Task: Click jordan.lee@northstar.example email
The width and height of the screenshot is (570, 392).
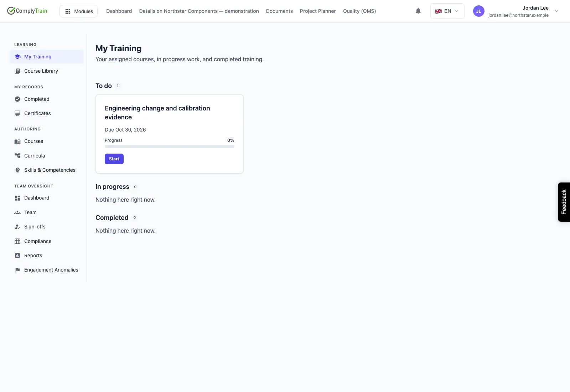Action: pos(518,15)
